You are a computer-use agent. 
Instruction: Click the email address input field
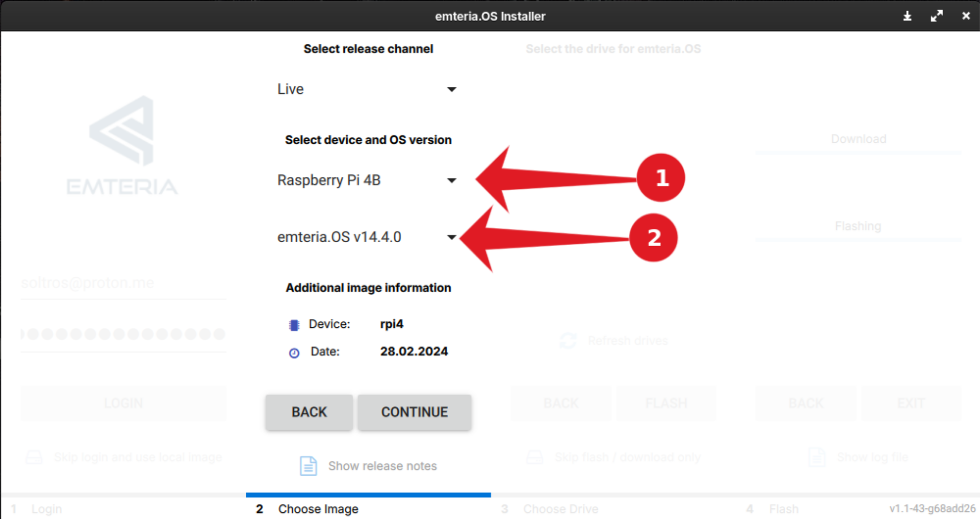pyautogui.click(x=123, y=283)
